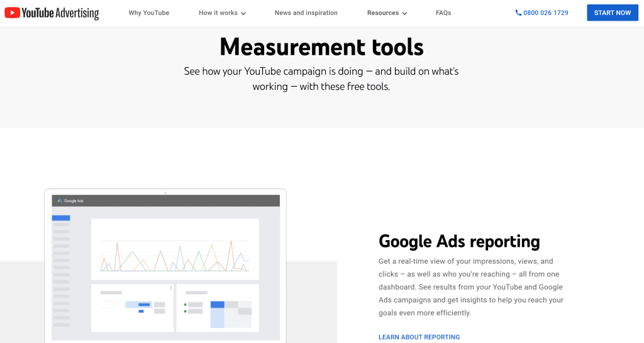This screenshot has height=343, width=644.
Task: Follow the LEARN ABOUT REPORTING link
Action: [x=419, y=337]
